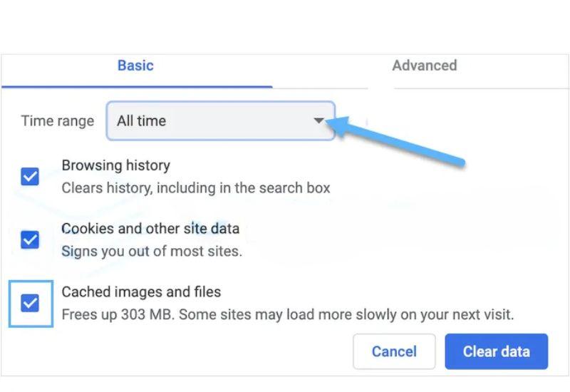Open the Time range dropdown
Image resolution: width=570 pixels, height=392 pixels.
click(x=221, y=120)
